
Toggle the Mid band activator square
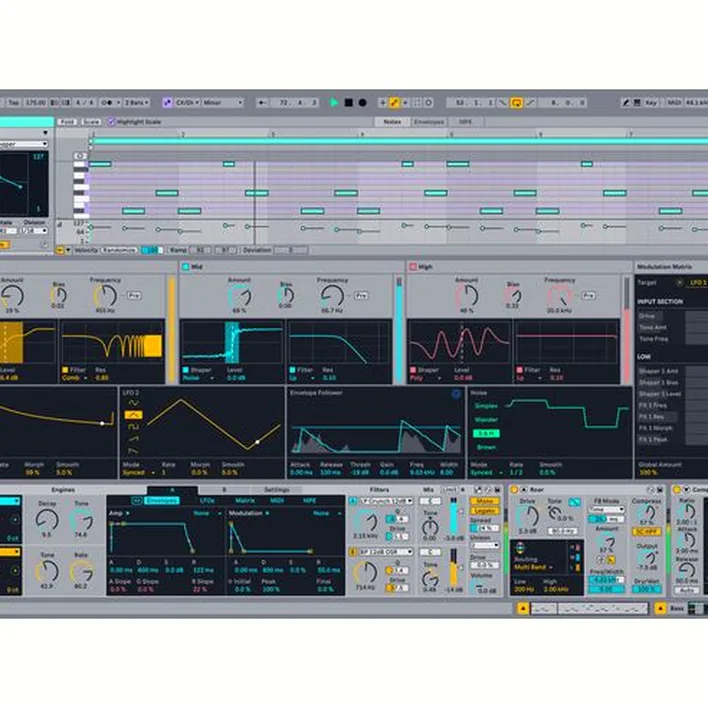pyautogui.click(x=186, y=267)
